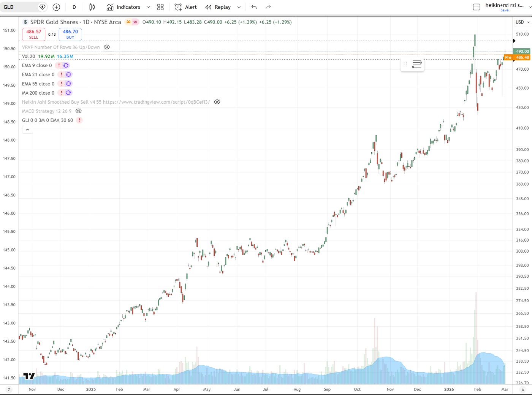Image resolution: width=532 pixels, height=395 pixels.
Task: Unhide the Heikin Ashi Smoothed Buy Sell indicator
Action: pyautogui.click(x=217, y=102)
